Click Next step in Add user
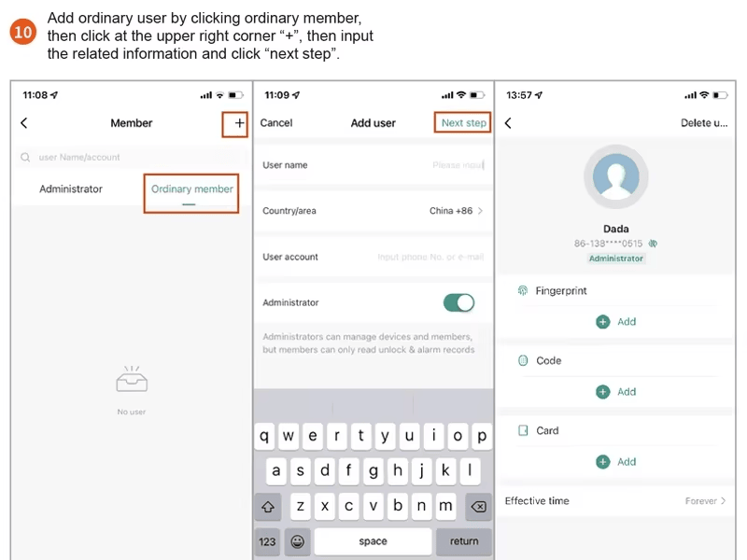 (x=463, y=123)
